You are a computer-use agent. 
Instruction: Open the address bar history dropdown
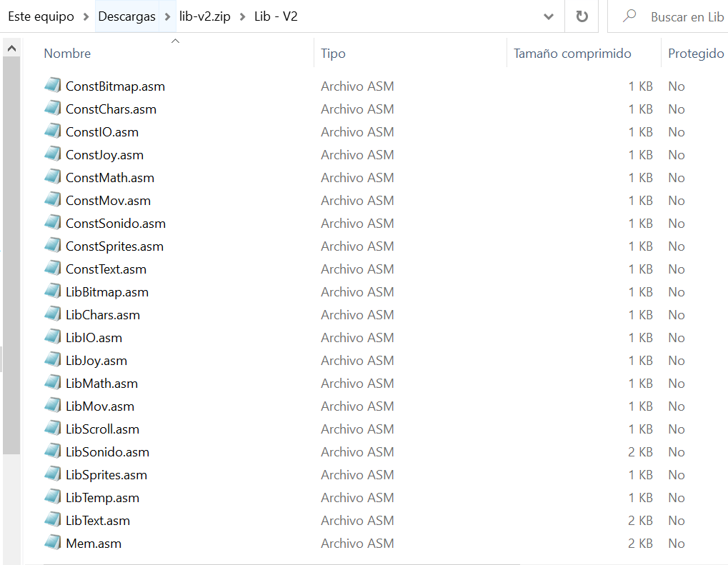pos(549,16)
